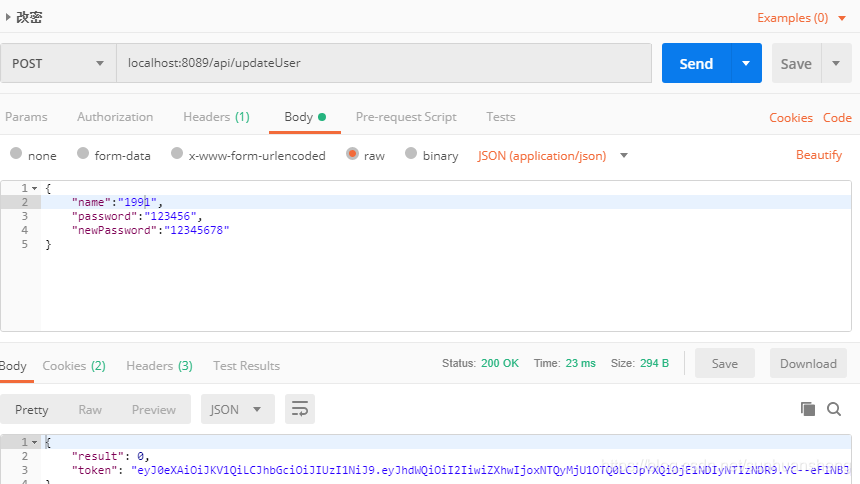Select the Raw response view

90,409
